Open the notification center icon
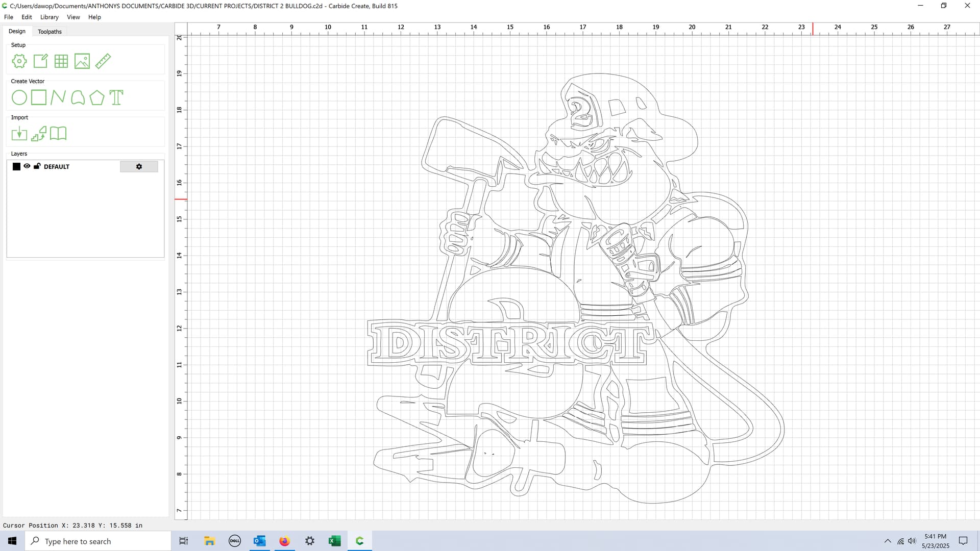This screenshot has width=980, height=551. tap(963, 541)
